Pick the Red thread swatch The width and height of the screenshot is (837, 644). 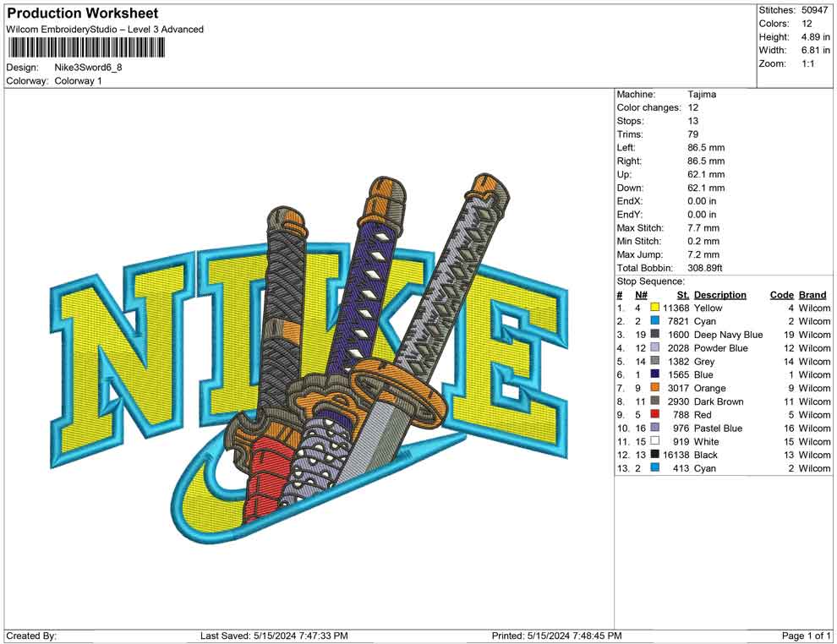[x=655, y=415]
